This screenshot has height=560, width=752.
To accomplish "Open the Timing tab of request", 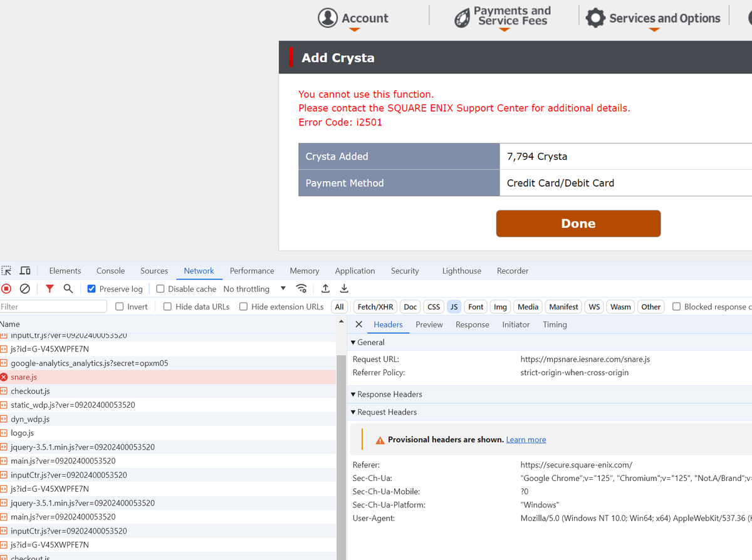I will click(555, 324).
